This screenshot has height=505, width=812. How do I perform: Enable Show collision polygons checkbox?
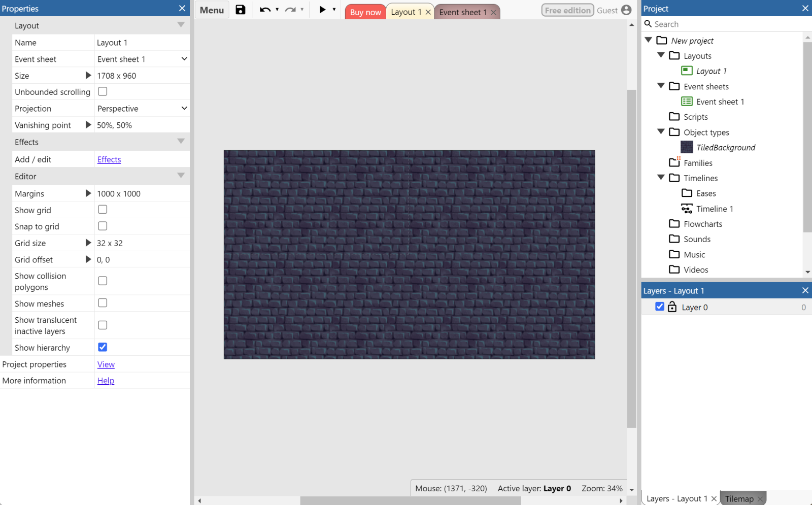pyautogui.click(x=103, y=281)
